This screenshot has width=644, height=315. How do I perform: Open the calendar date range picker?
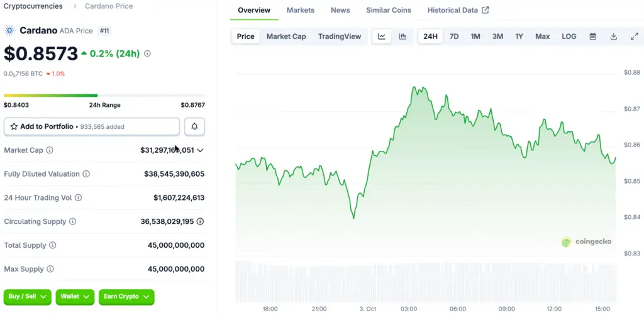tap(592, 36)
